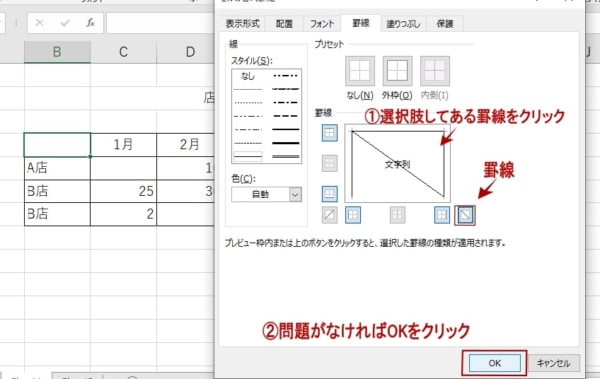Click the insert function fx icon
Image resolution: width=600 pixels, height=379 pixels.
[90, 23]
